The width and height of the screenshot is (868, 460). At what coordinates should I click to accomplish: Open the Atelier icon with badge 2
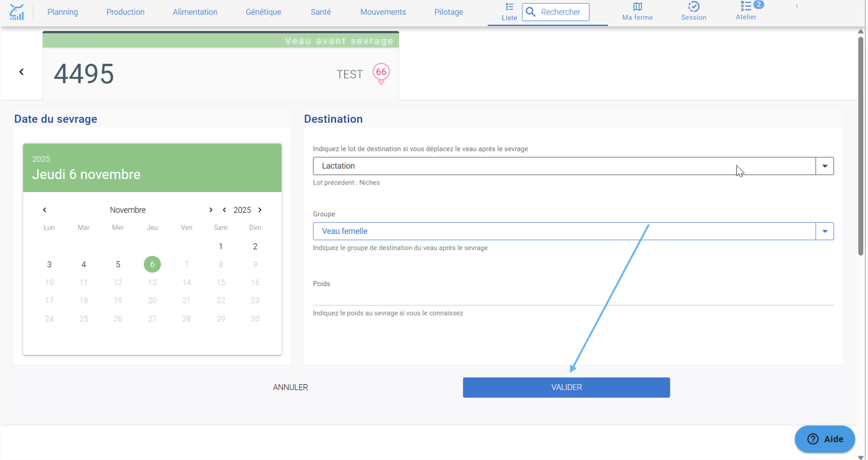coord(746,11)
